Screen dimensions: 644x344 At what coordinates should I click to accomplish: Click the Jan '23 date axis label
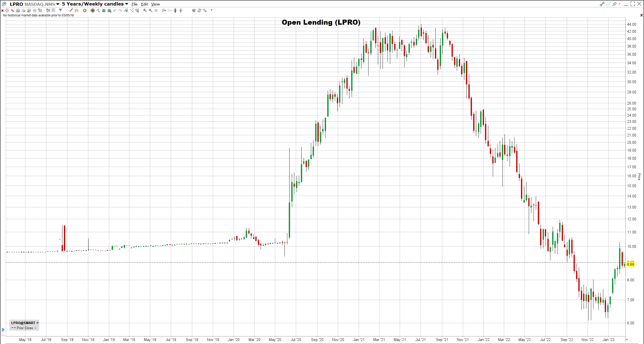(x=608, y=340)
